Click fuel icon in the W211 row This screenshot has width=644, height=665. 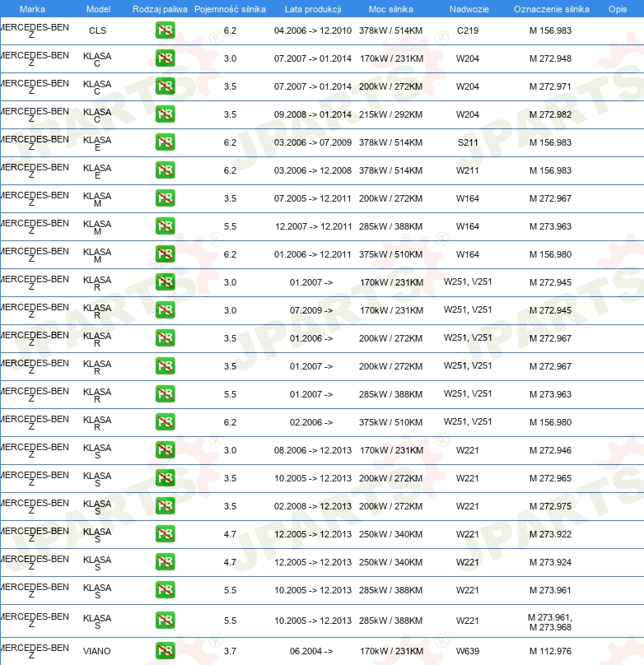pyautogui.click(x=165, y=170)
